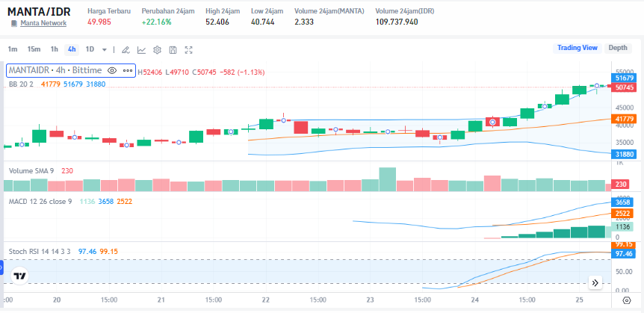Click the TradingView logo
644x313 pixels.
click(19, 276)
